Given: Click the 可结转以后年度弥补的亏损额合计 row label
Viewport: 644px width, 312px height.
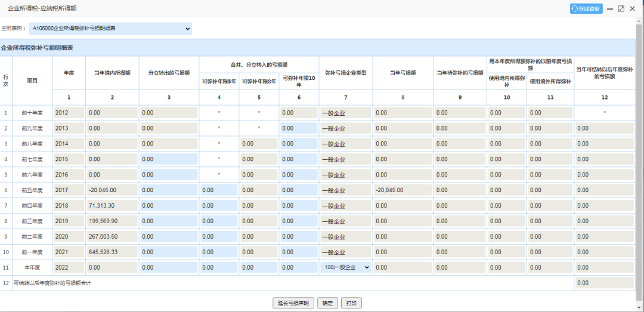Looking at the screenshot, I should coord(52,283).
